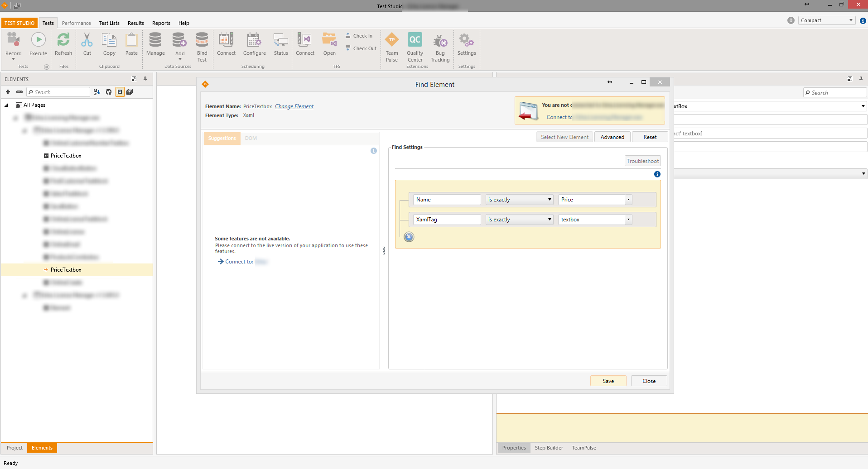Open the Settings gear icon
The height and width of the screenshot is (469, 868).
pos(467,40)
